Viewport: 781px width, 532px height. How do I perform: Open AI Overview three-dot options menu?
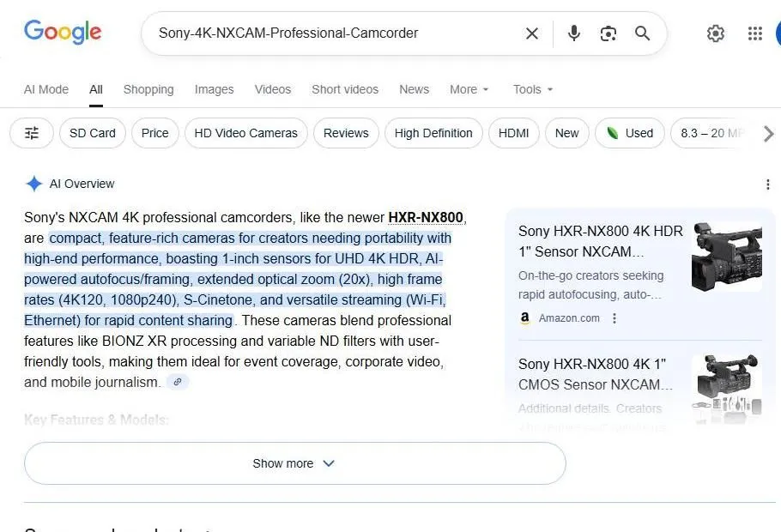767,184
